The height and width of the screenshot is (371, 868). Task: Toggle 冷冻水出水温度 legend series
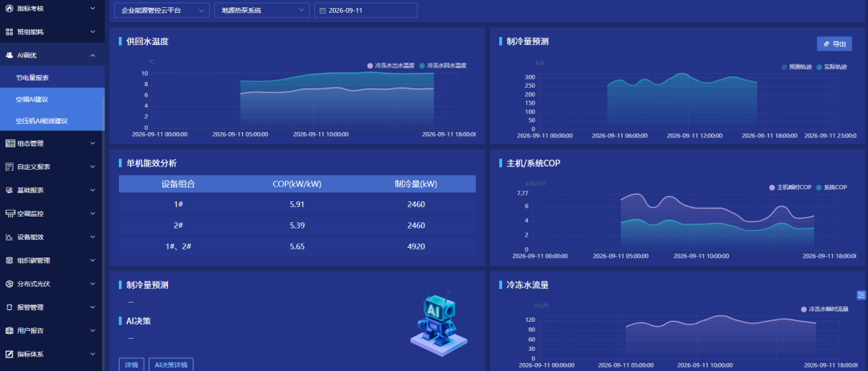(x=391, y=65)
